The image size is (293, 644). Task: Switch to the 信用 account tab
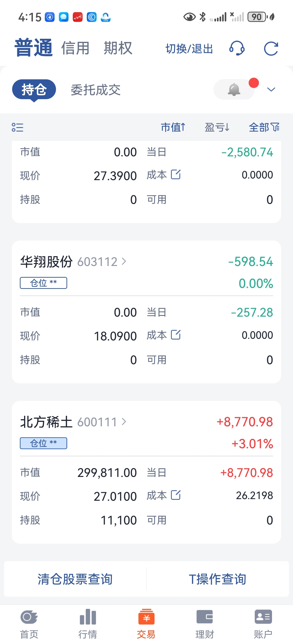click(x=75, y=48)
